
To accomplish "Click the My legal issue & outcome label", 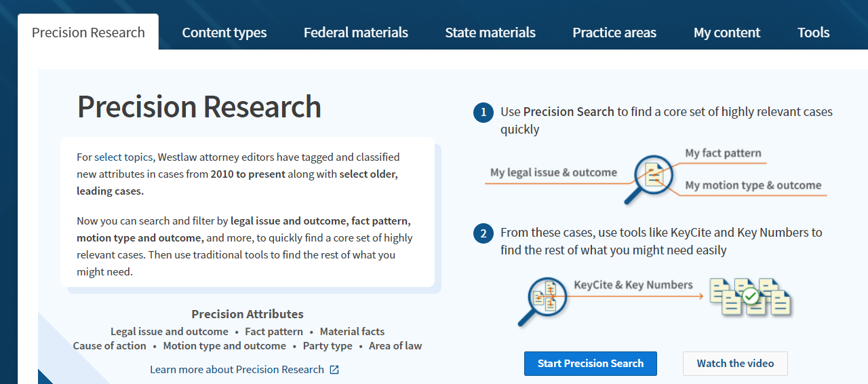I will pyautogui.click(x=553, y=172).
